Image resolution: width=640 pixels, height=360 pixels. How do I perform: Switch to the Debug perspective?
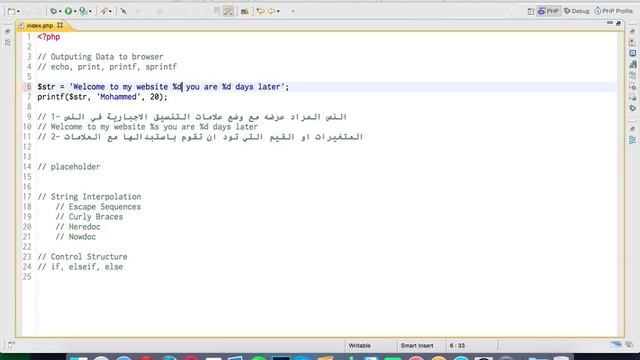[577, 11]
